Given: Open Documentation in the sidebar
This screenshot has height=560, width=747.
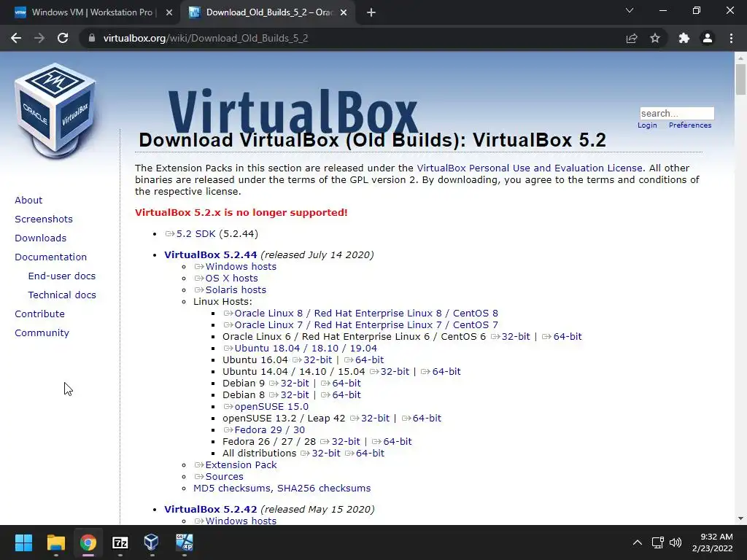Looking at the screenshot, I should pyautogui.click(x=51, y=257).
